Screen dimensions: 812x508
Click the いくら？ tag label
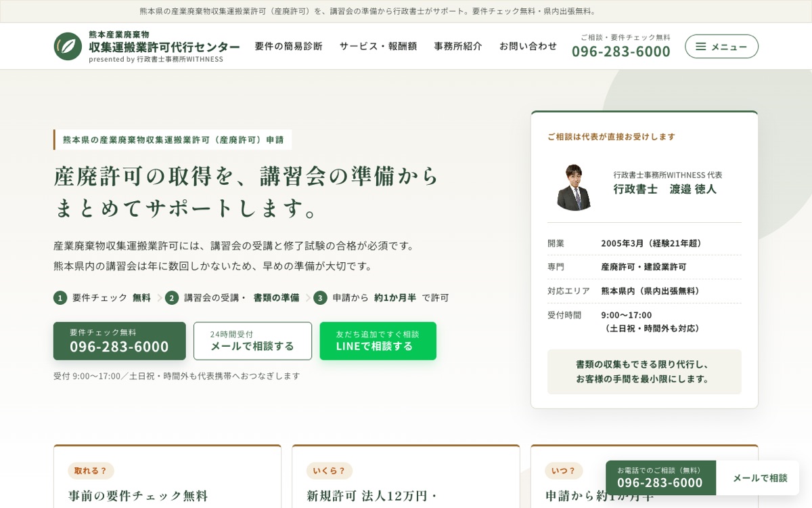[330, 471]
